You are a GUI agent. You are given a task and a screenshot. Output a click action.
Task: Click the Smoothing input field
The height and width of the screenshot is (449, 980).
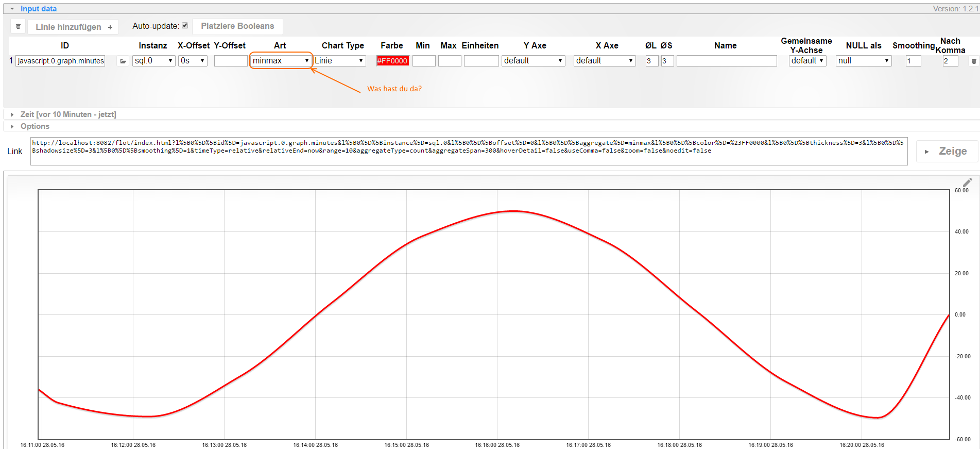coord(914,61)
